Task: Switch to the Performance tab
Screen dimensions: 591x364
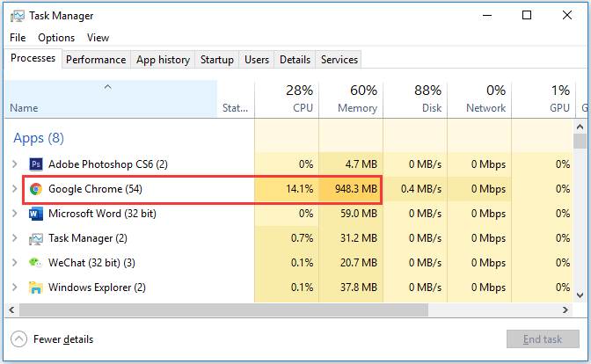Action: 96,60
